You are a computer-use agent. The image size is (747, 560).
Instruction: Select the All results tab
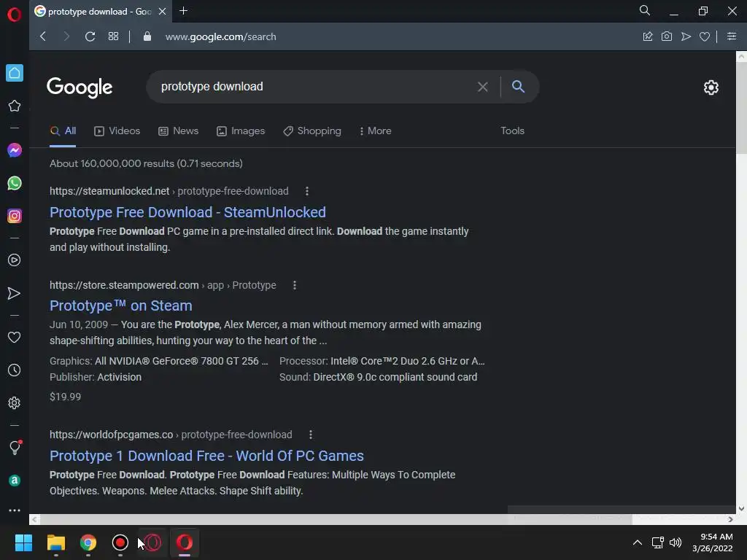pos(63,131)
